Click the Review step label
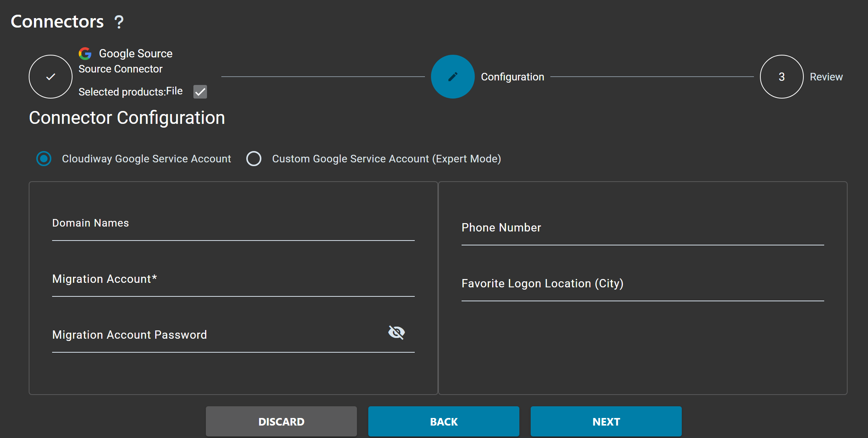The width and height of the screenshot is (868, 438). point(826,77)
